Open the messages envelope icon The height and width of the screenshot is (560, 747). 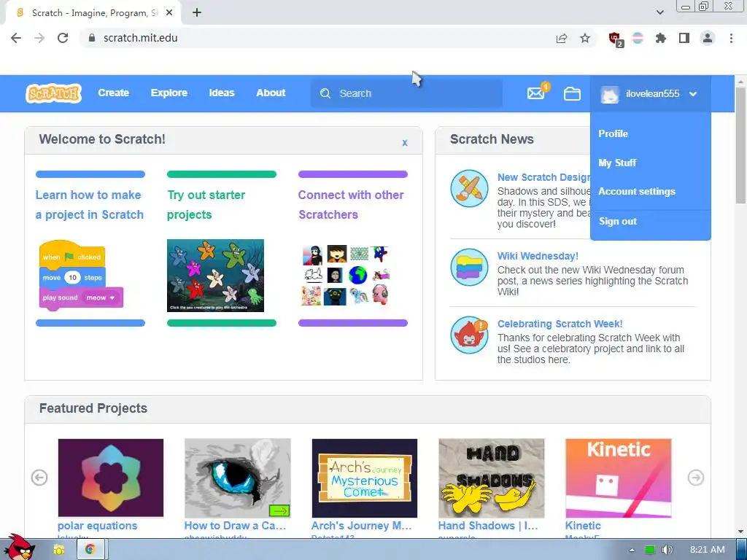click(x=536, y=93)
